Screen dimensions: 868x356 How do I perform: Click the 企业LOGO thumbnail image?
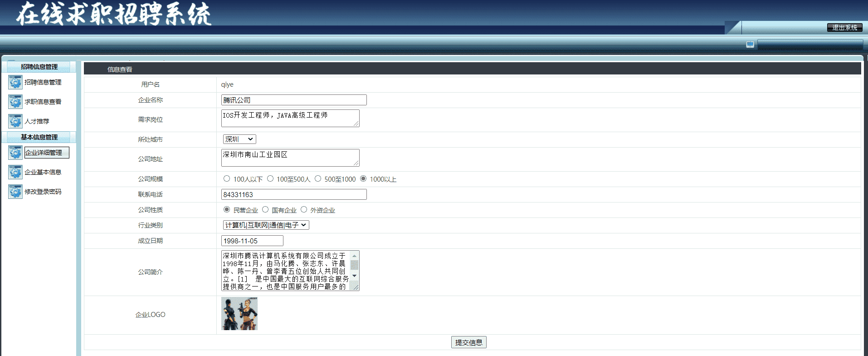coord(239,314)
